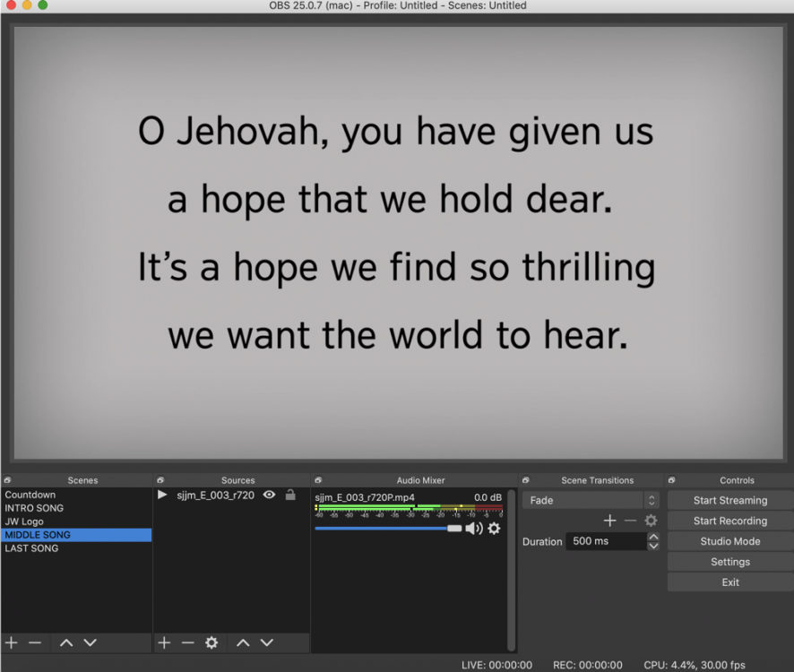Select the INTRO SONG scene
Screen dimensions: 794x672
point(34,508)
